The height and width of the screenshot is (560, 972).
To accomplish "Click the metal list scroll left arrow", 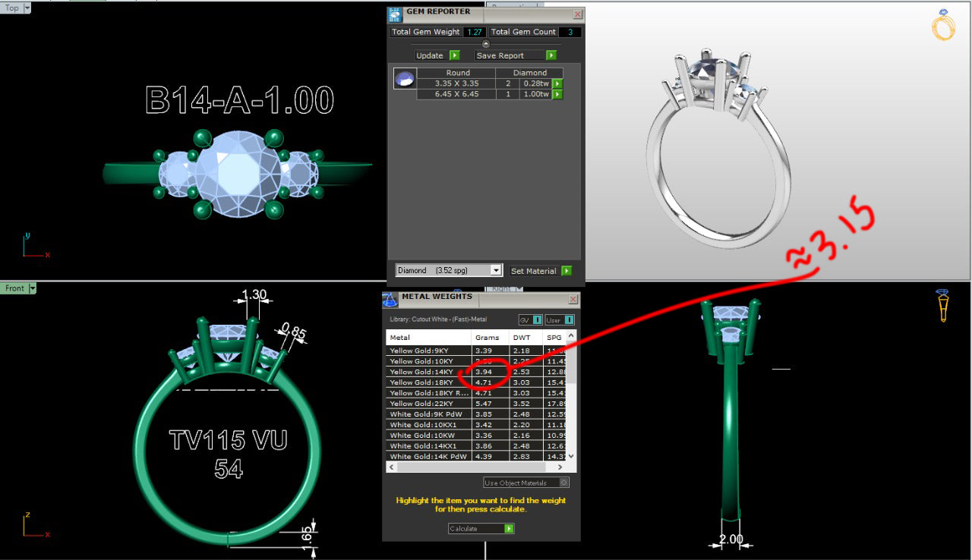I will click(x=392, y=467).
